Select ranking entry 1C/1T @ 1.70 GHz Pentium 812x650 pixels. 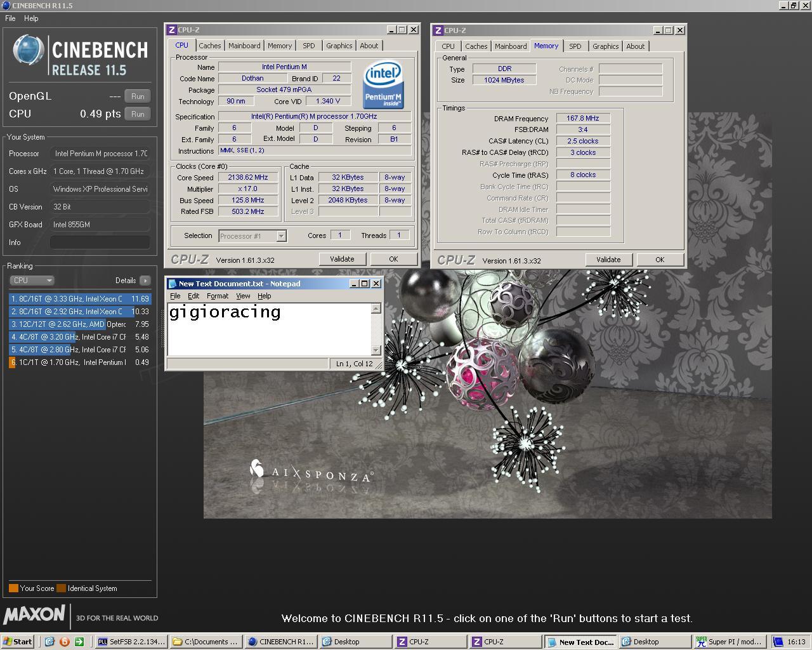point(80,362)
